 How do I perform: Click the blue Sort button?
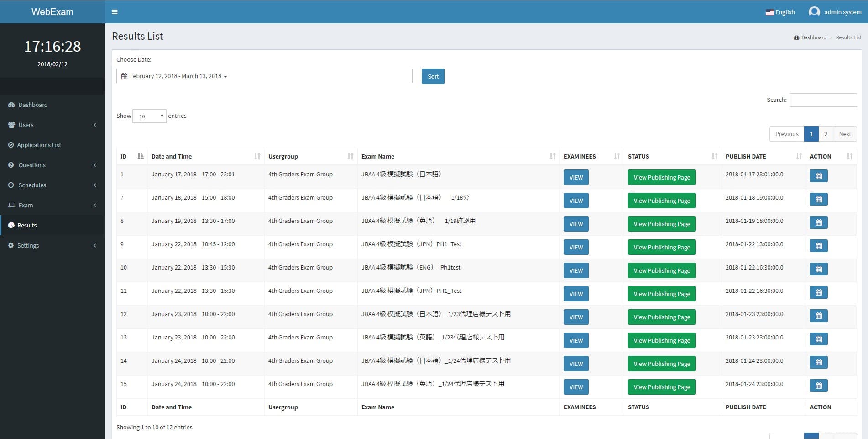coord(433,76)
